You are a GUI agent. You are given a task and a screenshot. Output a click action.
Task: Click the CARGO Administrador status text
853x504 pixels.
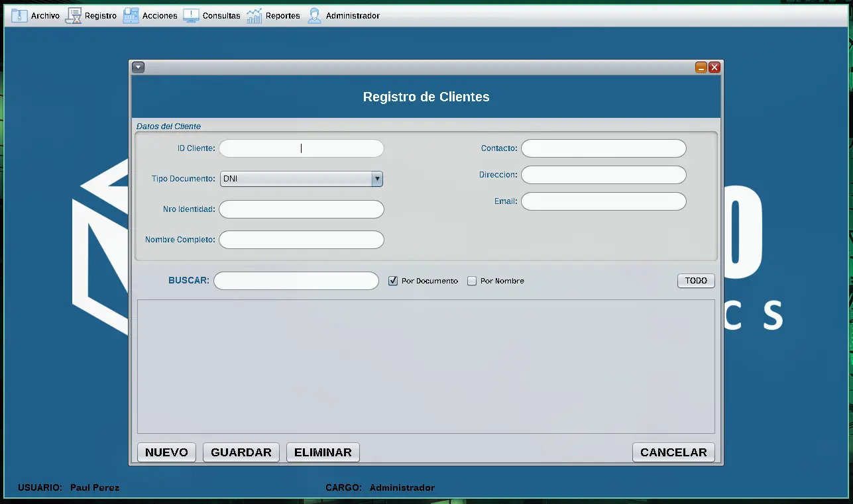[x=380, y=487]
